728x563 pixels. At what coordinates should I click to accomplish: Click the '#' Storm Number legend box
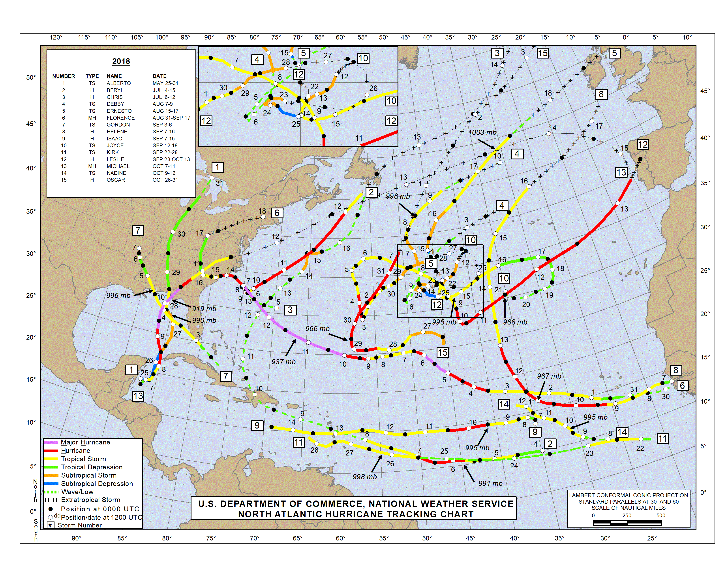[x=50, y=525]
